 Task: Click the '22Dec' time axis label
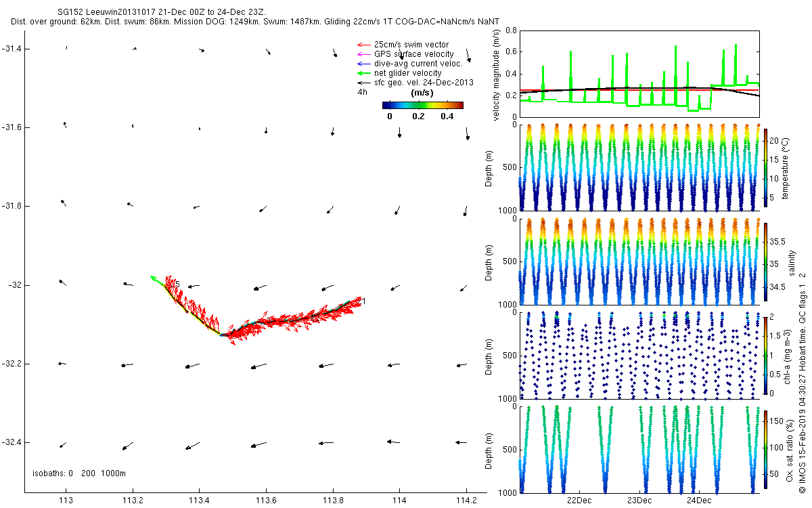pyautogui.click(x=579, y=501)
